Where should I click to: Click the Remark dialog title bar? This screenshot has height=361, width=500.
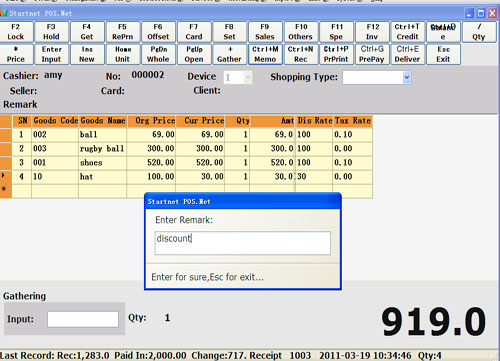click(243, 201)
